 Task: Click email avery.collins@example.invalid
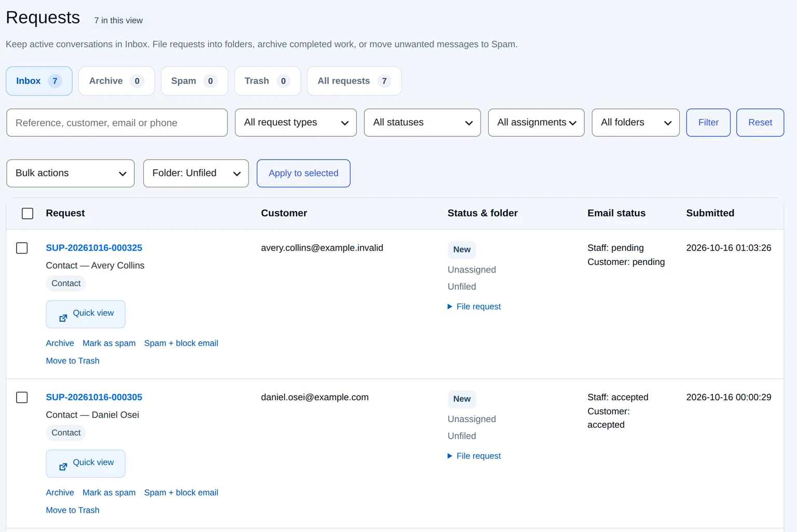pos(322,248)
